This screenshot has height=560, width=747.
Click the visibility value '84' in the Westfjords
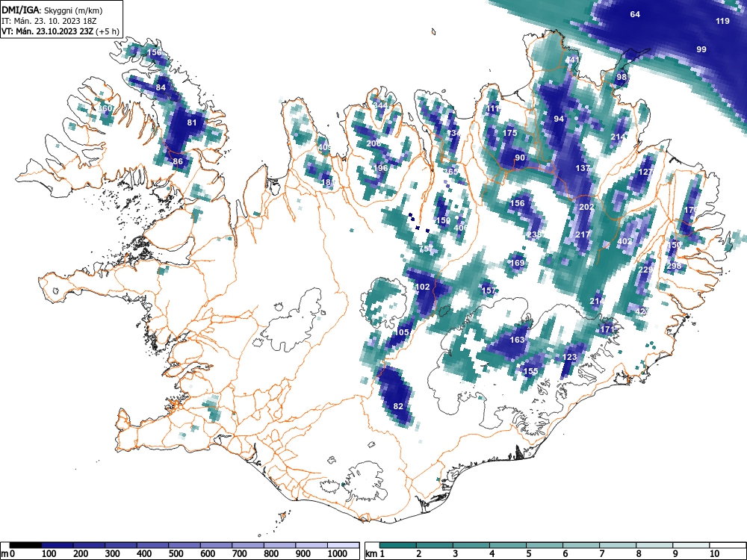161,87
